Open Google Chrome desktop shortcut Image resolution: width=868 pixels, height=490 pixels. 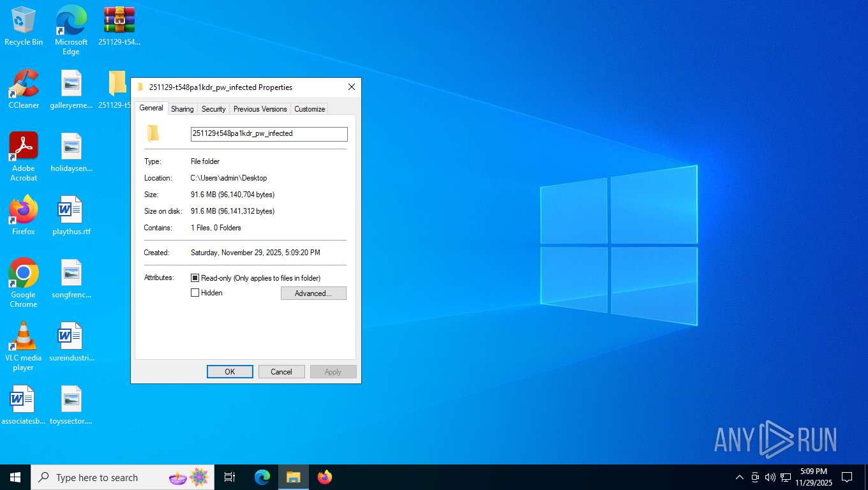(24, 283)
